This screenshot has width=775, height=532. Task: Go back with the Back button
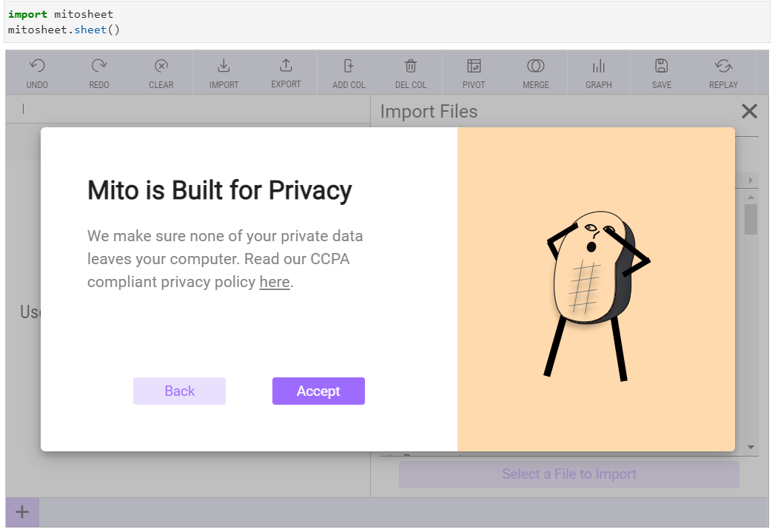click(179, 391)
